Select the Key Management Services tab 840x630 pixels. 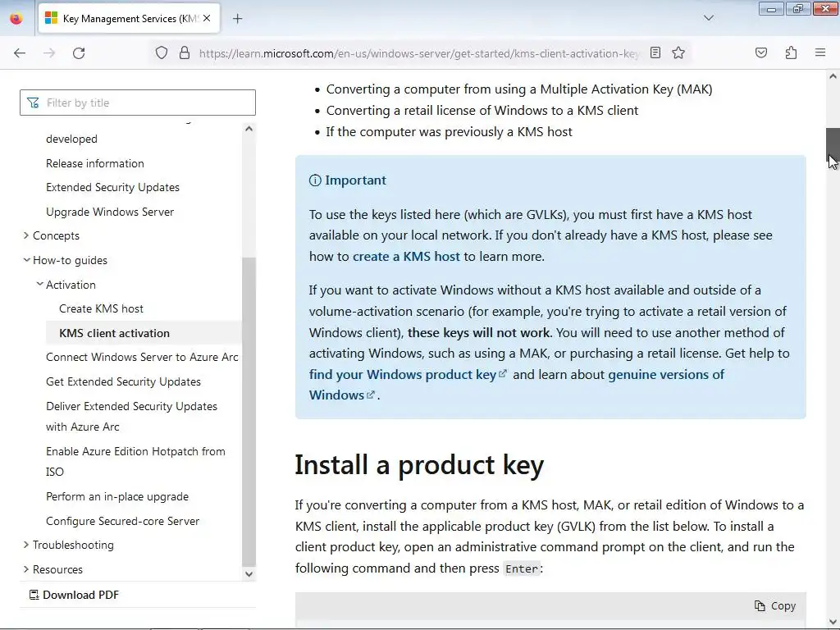tap(129, 18)
